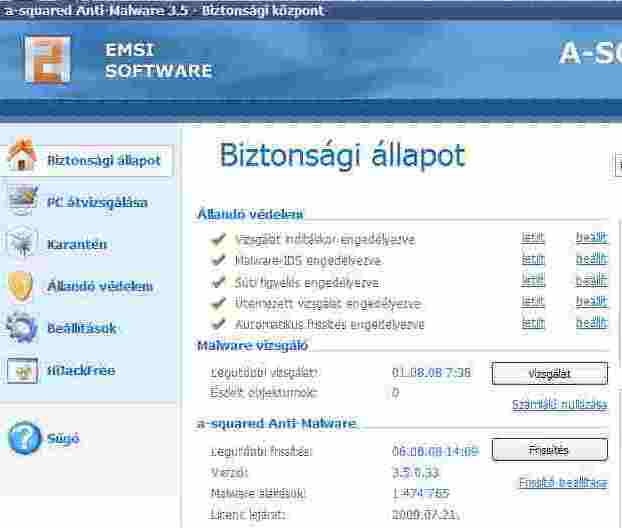The width and height of the screenshot is (622, 528).
Task: Disable Malware-IDS using its letilt link
Action: (533, 260)
